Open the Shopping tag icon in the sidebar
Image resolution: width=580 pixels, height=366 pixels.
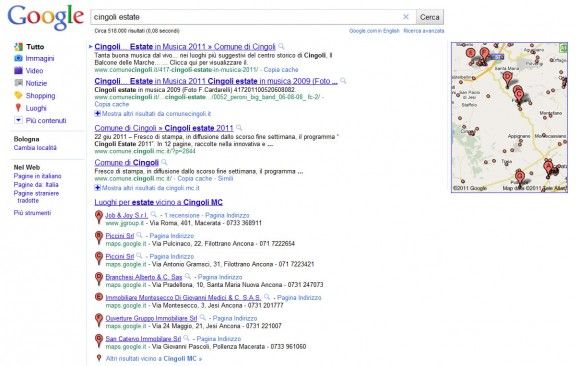[18, 95]
